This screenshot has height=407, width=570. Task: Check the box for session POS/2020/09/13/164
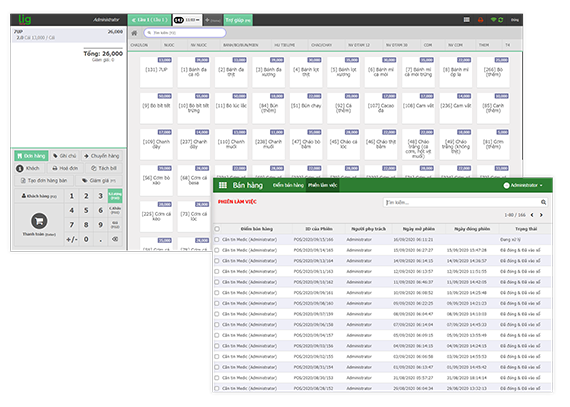(217, 261)
